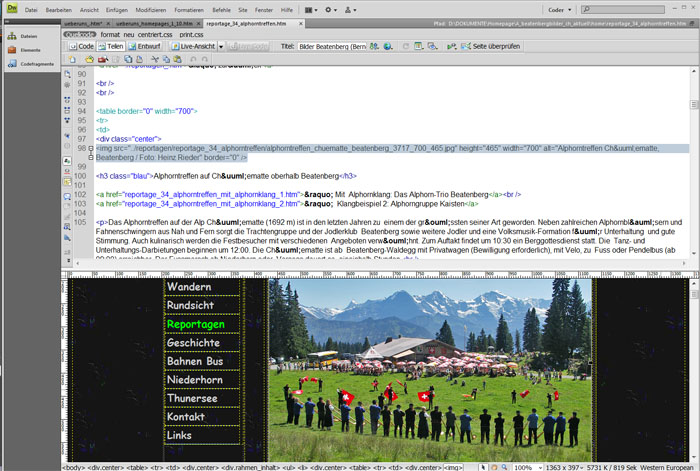Open related file centriert.css
Screen dimensions: 700x471
click(x=155, y=34)
